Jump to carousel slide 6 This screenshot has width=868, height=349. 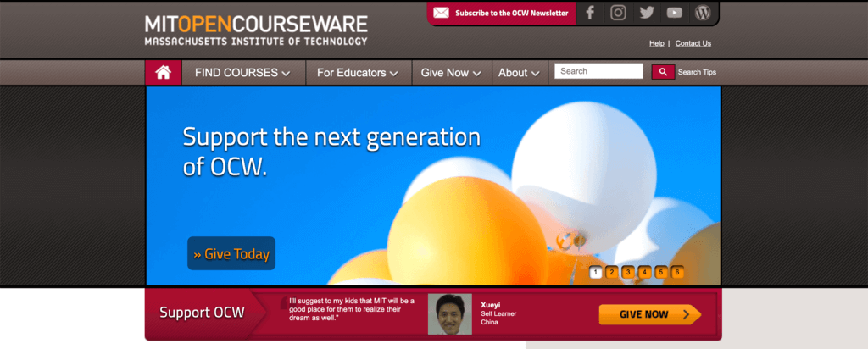pyautogui.click(x=677, y=272)
